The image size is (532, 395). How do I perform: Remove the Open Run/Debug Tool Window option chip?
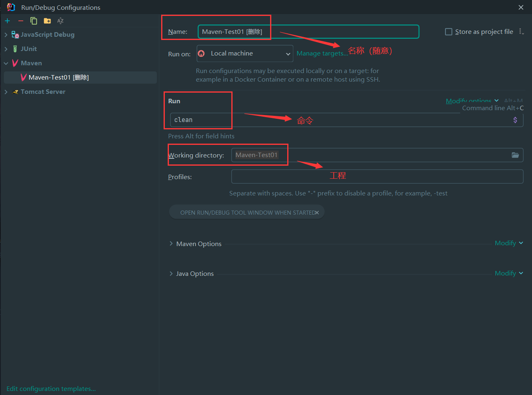317,213
